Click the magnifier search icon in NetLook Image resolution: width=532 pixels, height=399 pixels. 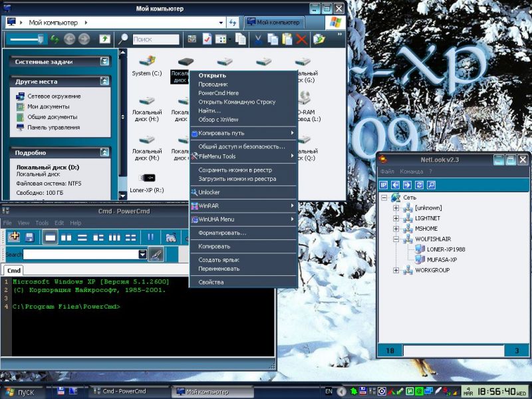(x=430, y=185)
